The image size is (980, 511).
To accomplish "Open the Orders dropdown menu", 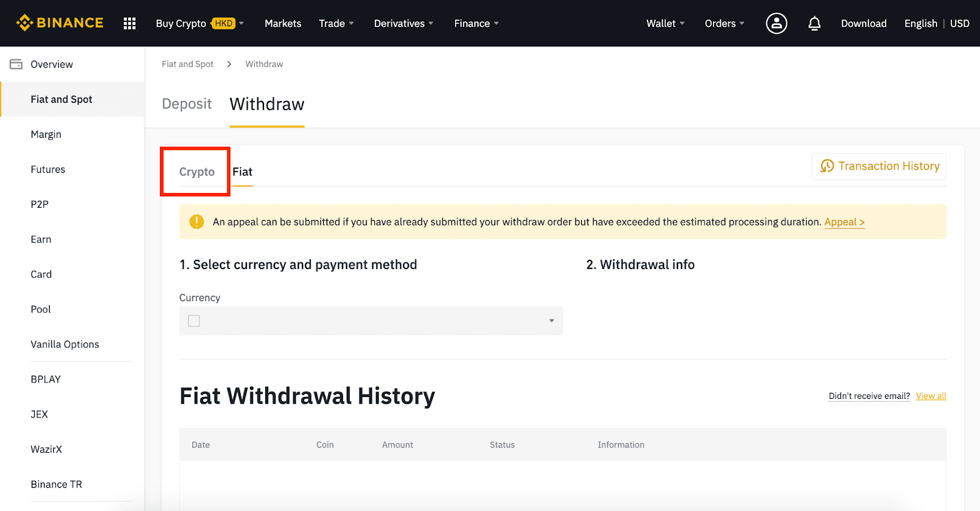I will pos(724,23).
